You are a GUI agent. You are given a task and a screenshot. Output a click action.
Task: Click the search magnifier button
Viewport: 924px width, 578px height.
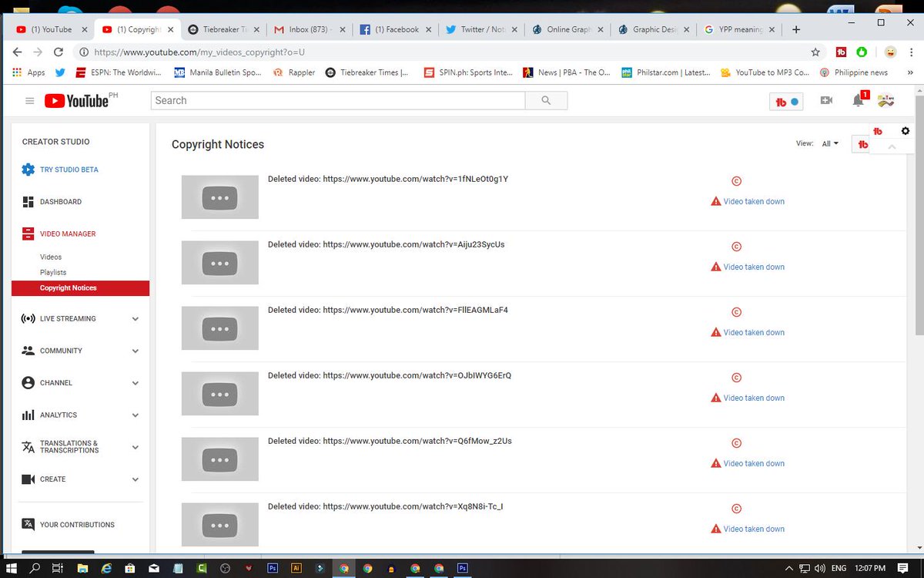pos(546,100)
